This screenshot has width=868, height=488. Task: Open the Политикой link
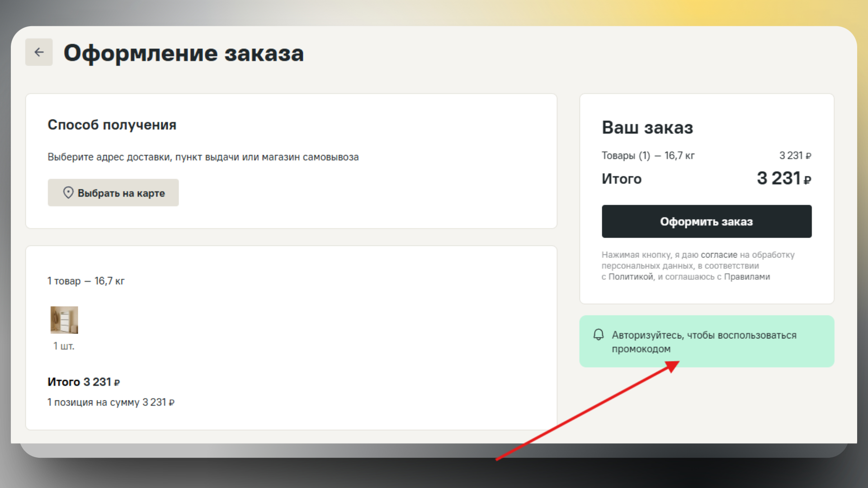coord(631,277)
